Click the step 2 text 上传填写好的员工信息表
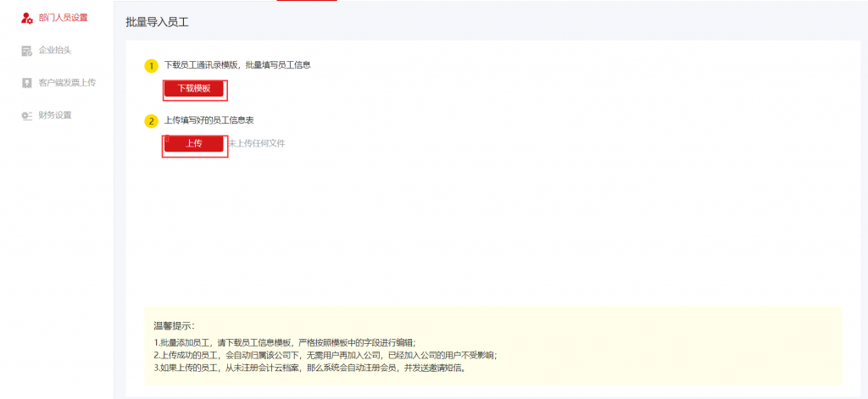 (209, 121)
